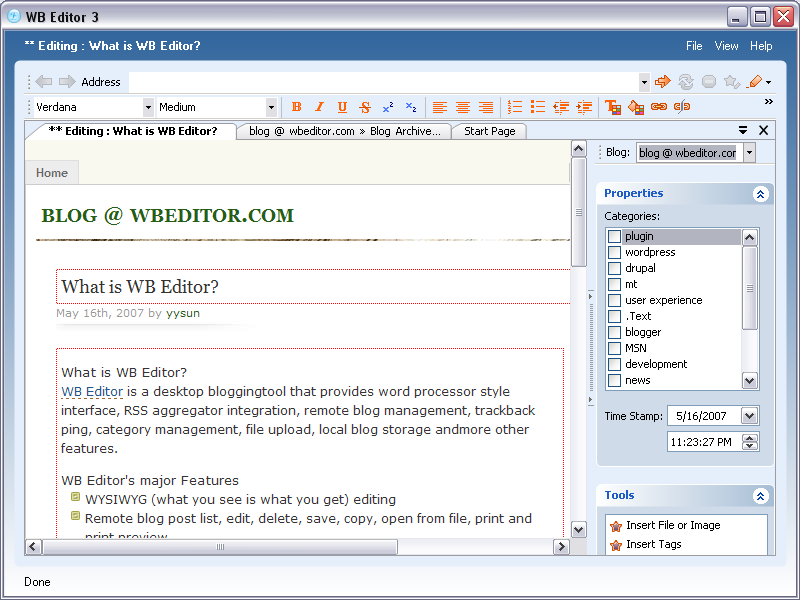Toggle Underline formatting

pyautogui.click(x=342, y=107)
